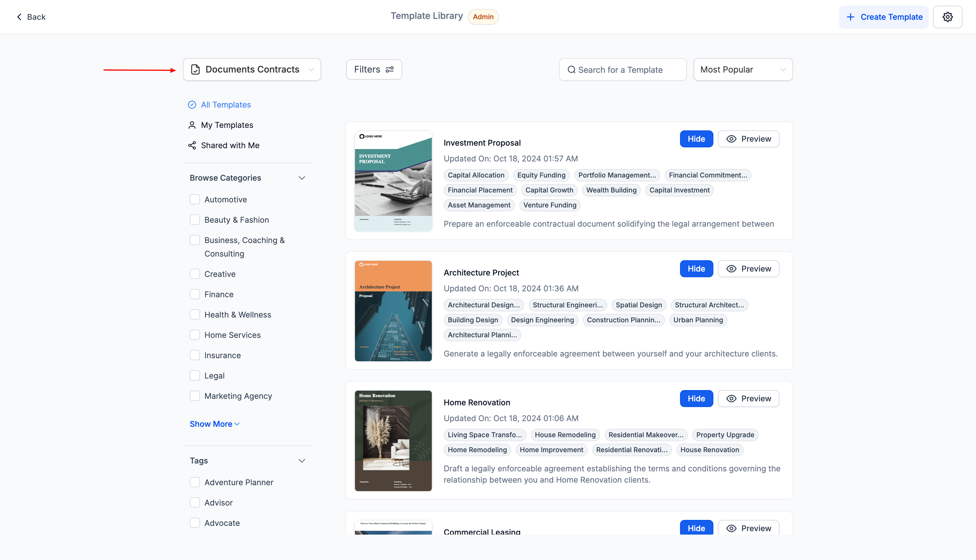This screenshot has width=976, height=560.
Task: Click the person icon beside My Templates
Action: pos(192,125)
